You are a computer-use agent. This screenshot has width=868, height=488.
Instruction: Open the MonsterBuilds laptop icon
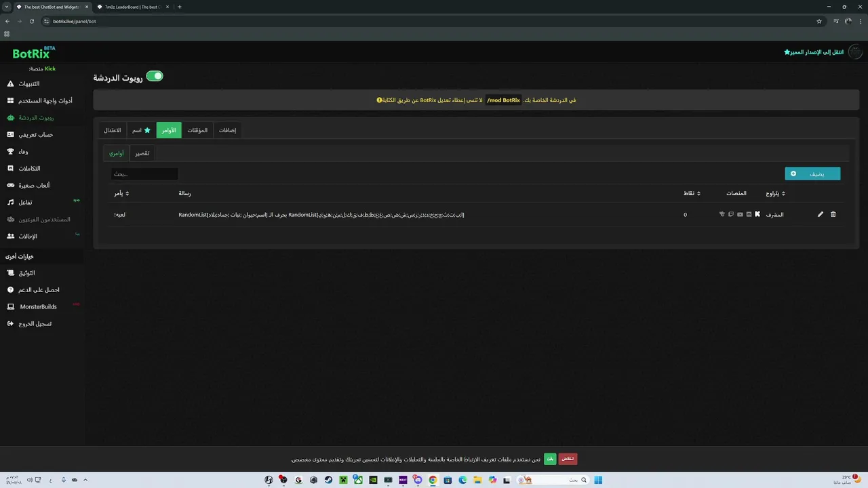click(10, 307)
